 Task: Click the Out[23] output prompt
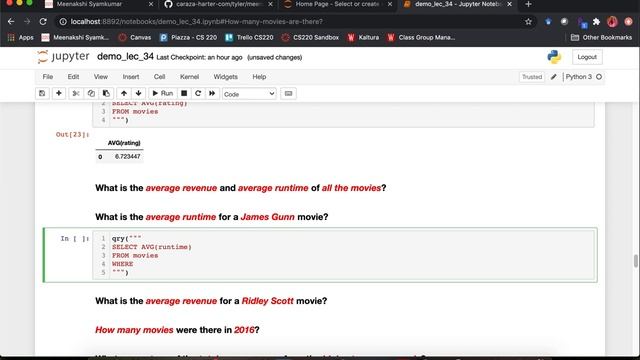coord(72,135)
